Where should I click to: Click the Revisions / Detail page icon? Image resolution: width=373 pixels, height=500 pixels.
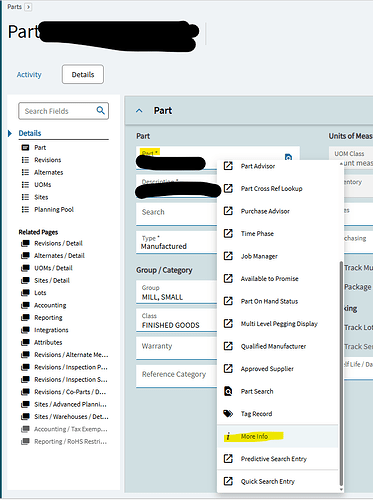(x=25, y=243)
